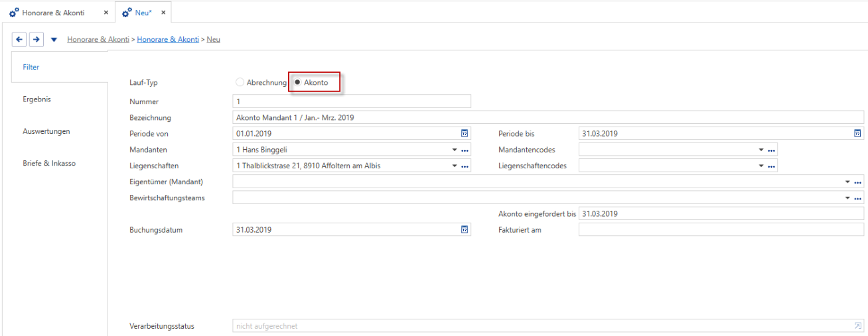This screenshot has width=868, height=336.
Task: Click the Nummer input field
Action: click(x=352, y=101)
